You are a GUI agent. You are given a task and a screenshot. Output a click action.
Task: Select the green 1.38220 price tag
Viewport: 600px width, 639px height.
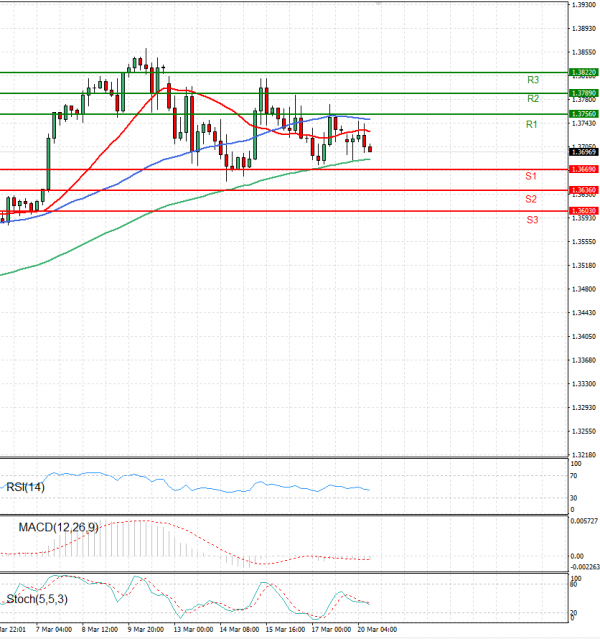tap(583, 73)
